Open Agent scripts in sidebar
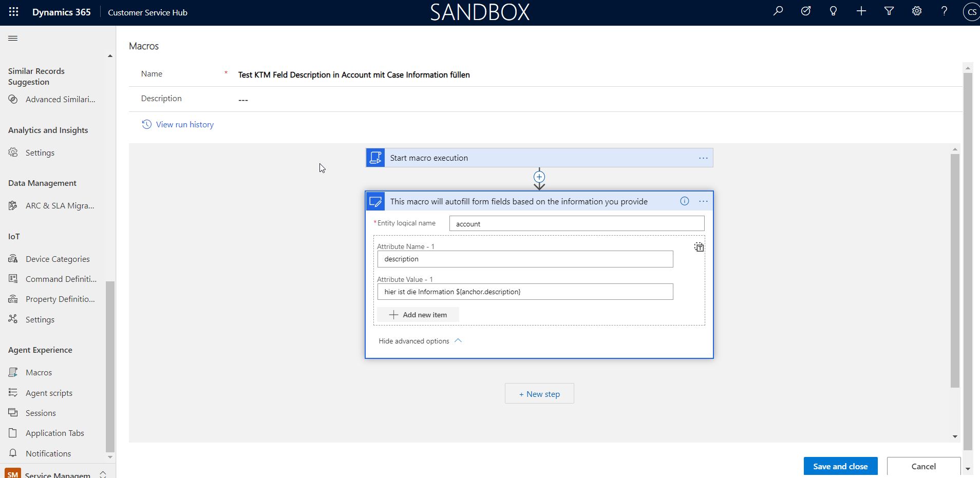 click(x=49, y=393)
